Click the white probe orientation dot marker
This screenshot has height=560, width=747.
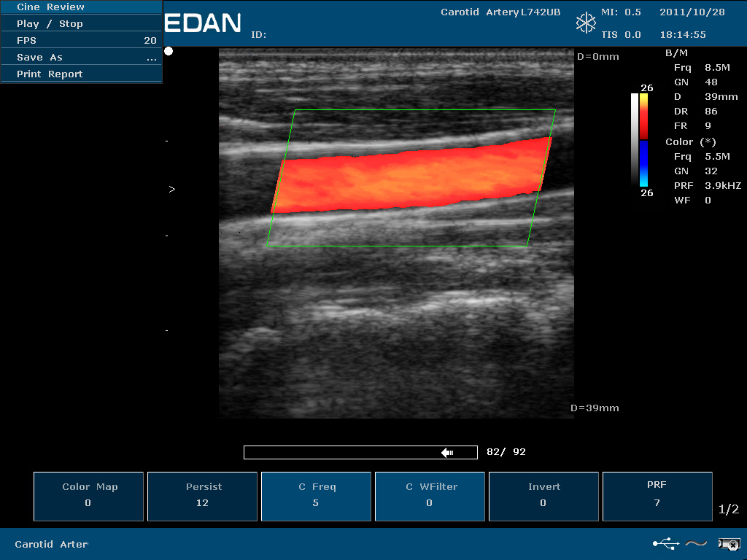click(169, 51)
